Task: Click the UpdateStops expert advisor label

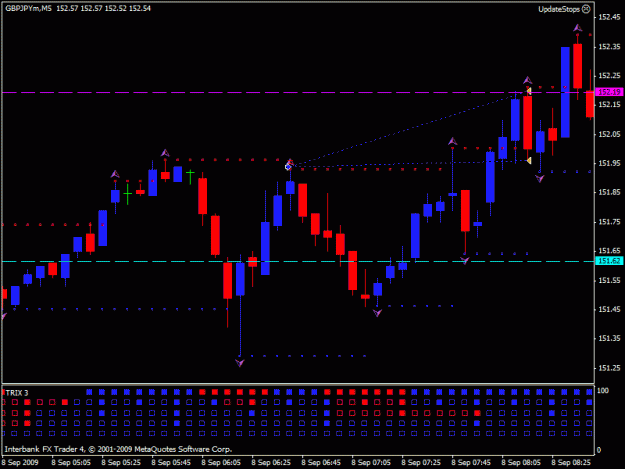Action: pos(559,9)
